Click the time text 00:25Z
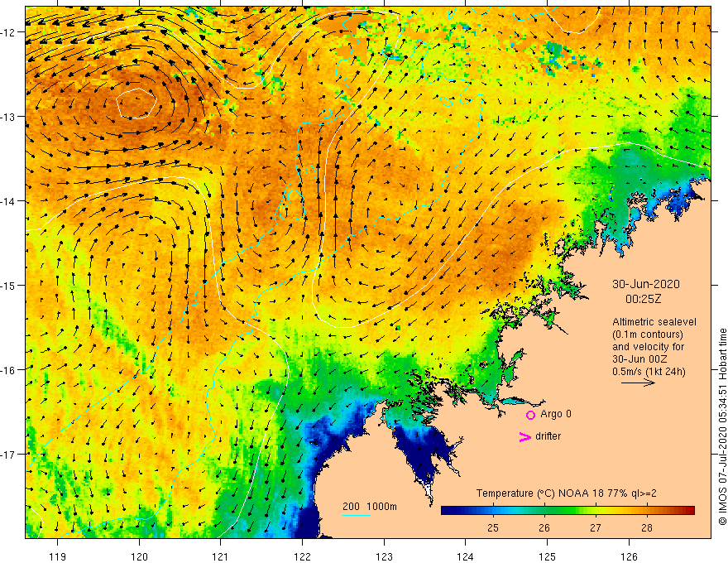 click(x=643, y=299)
